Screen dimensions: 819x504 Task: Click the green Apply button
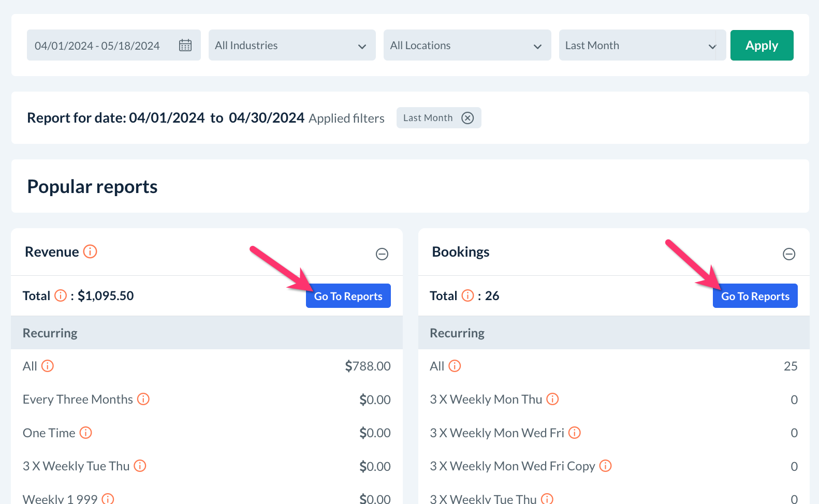point(762,46)
